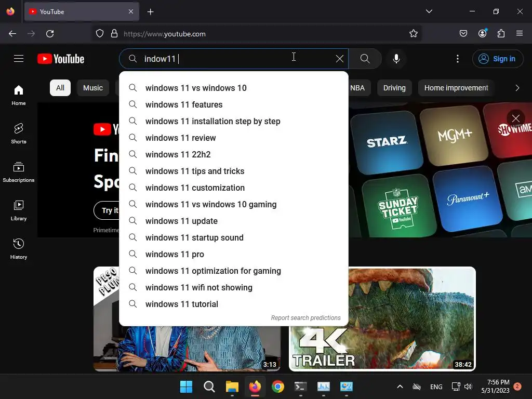
Task: Open Firefox extensions puzzle icon
Action: [501, 34]
